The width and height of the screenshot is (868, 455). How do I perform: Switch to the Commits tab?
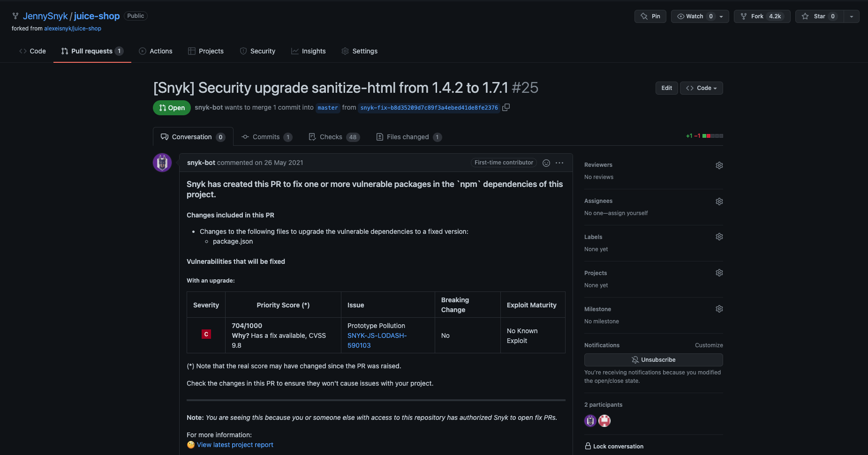point(267,137)
